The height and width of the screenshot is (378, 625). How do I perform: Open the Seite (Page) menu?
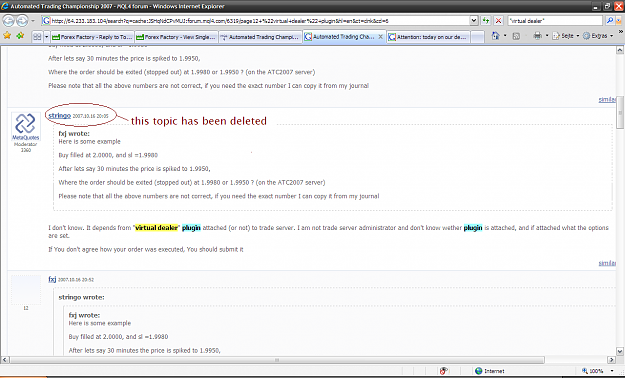(565, 36)
